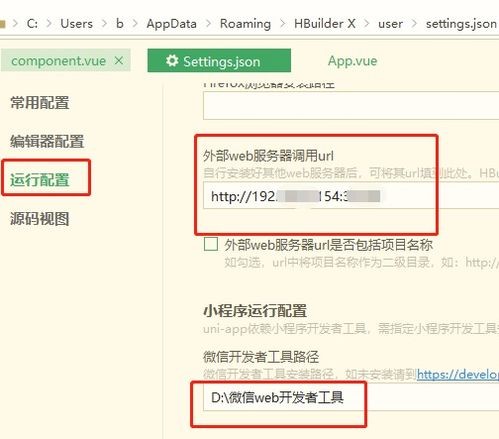Close the component.vue tab
The height and width of the screenshot is (439, 499).
119,61
